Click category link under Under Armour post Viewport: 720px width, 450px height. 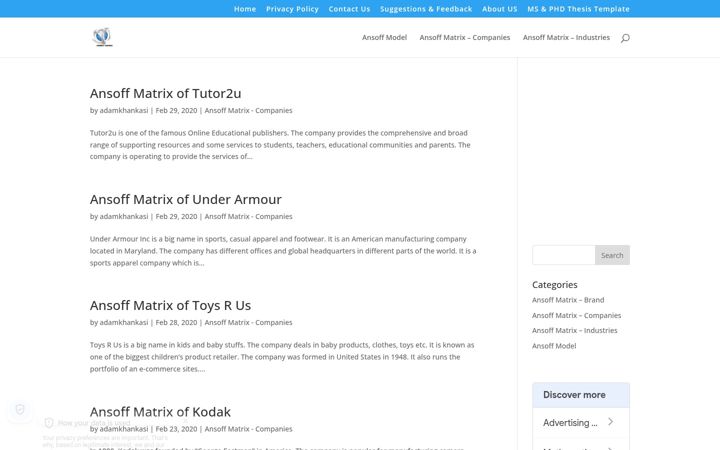(x=248, y=216)
